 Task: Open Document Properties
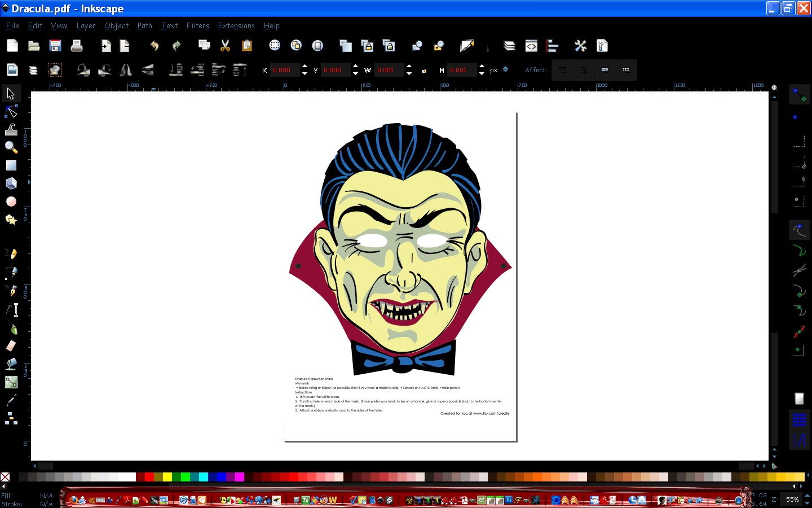click(x=602, y=46)
